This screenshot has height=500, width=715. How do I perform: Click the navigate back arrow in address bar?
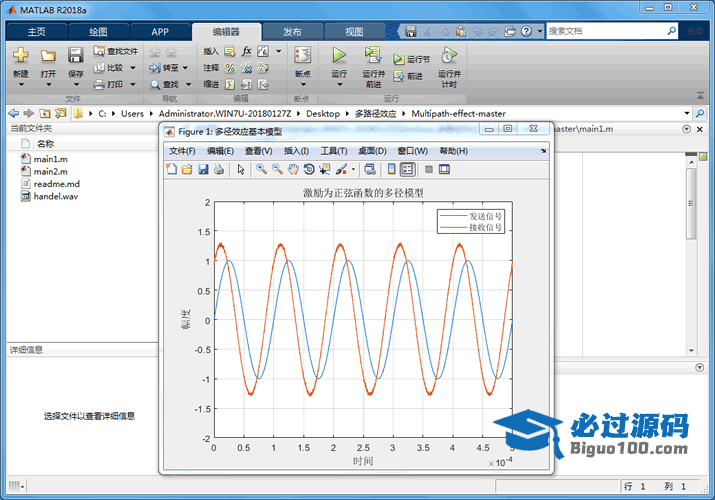pyautogui.click(x=14, y=113)
